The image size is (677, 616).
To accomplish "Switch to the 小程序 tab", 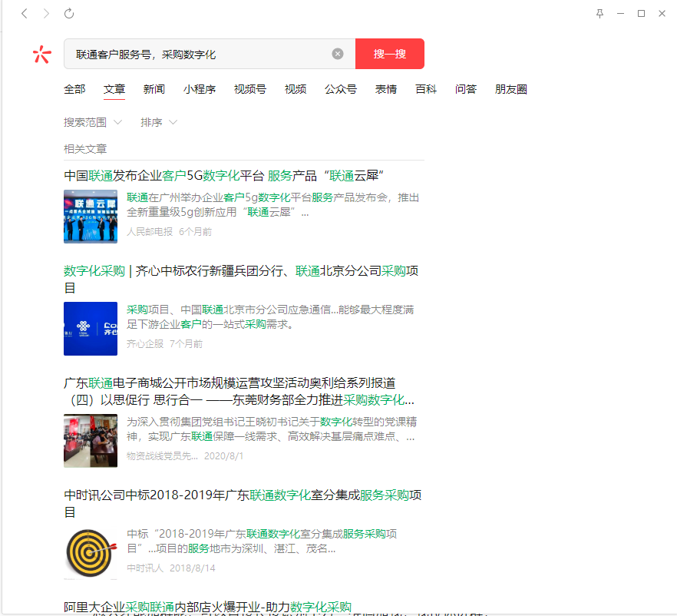I will pos(200,89).
